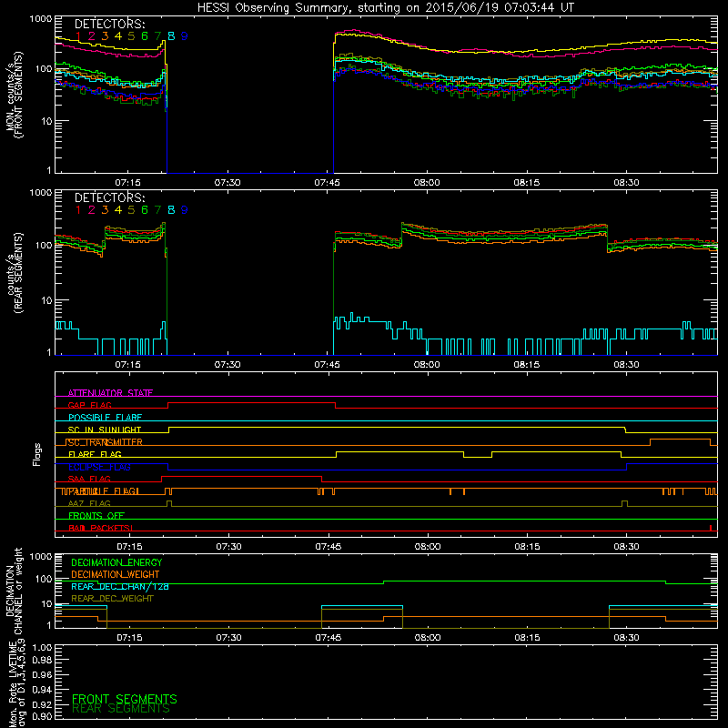Click detector number 8 in front segments legend
The height and width of the screenshot is (728, 728).
pos(171,36)
